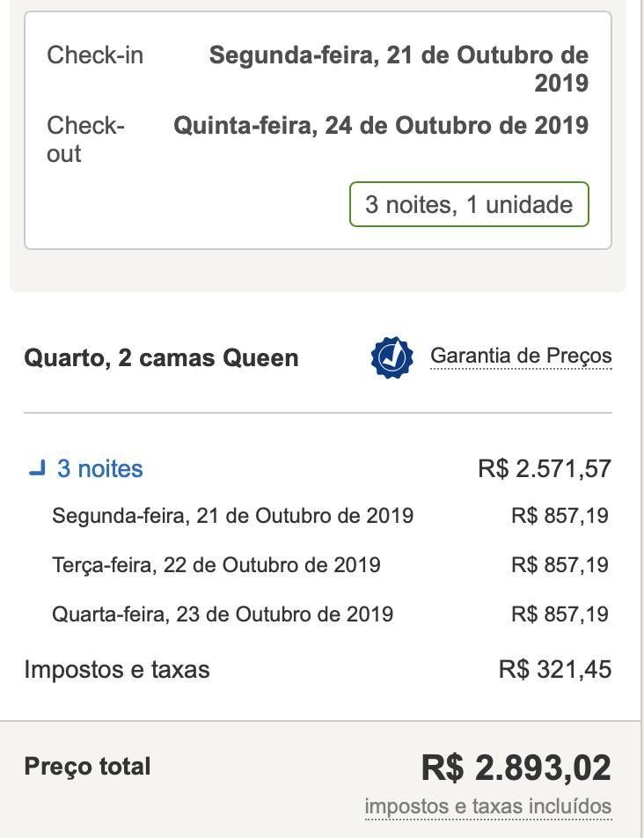Open the Garantia de Preços link

(521, 357)
